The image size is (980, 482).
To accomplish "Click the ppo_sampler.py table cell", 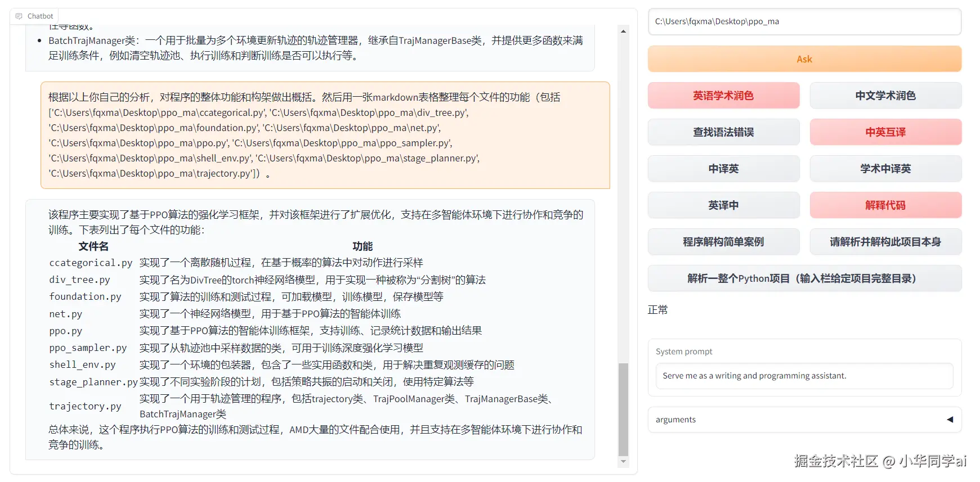I will pyautogui.click(x=88, y=348).
